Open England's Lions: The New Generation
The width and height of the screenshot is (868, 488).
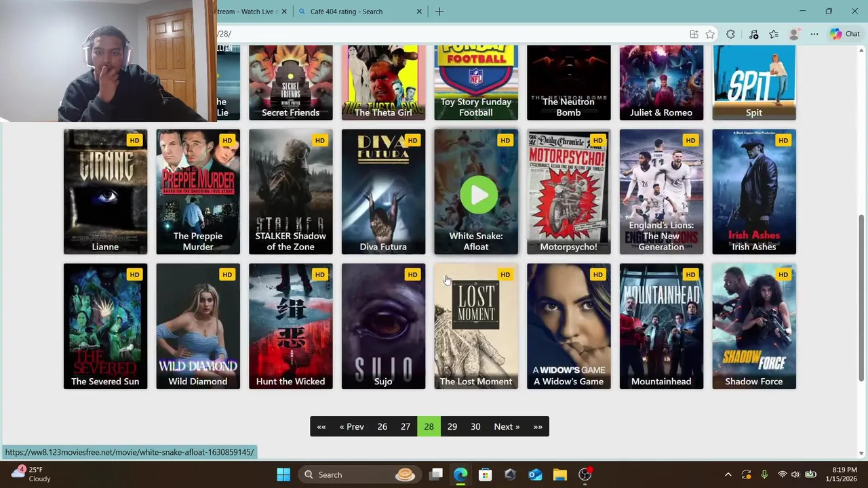click(661, 192)
